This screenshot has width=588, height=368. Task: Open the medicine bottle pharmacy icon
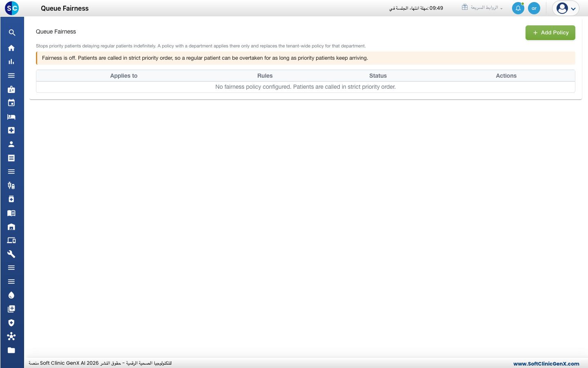coord(11,199)
